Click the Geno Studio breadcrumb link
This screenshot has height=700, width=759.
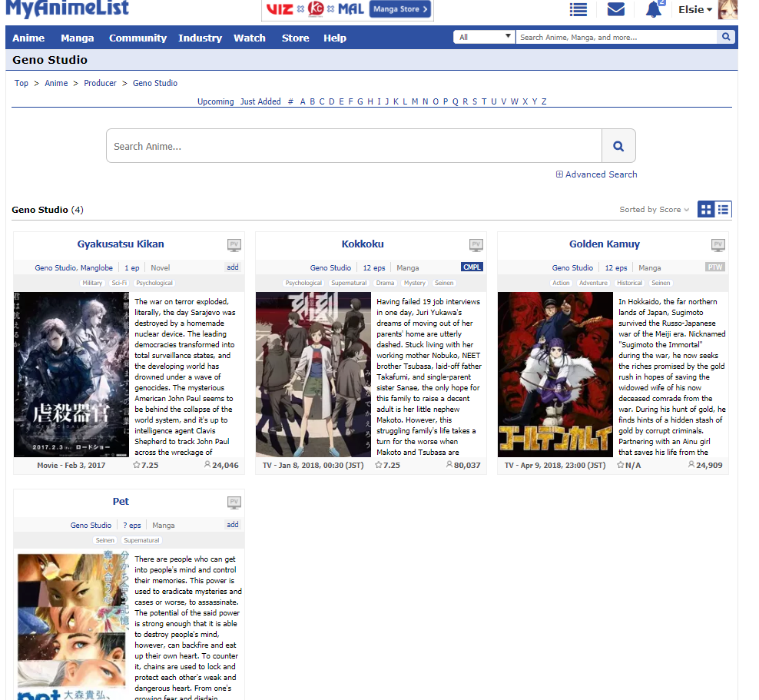click(155, 83)
